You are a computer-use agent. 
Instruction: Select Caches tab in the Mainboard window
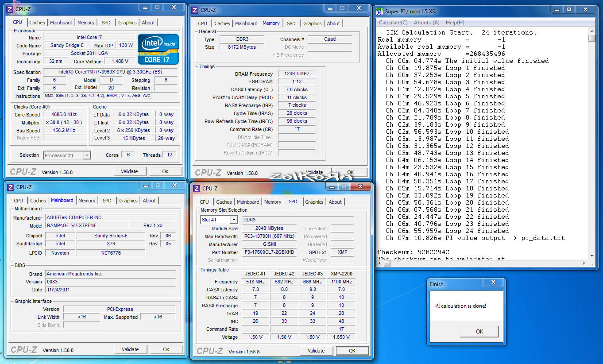(38, 201)
